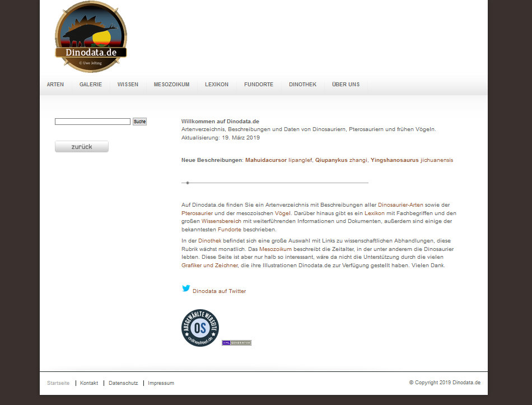Open the Impressum footer link
The width and height of the screenshot is (532, 405).
(x=161, y=383)
